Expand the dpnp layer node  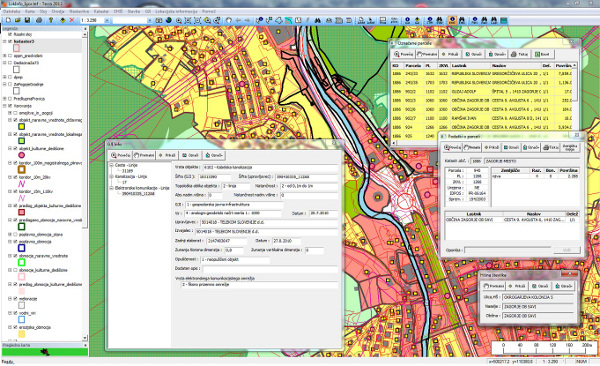tap(5, 77)
